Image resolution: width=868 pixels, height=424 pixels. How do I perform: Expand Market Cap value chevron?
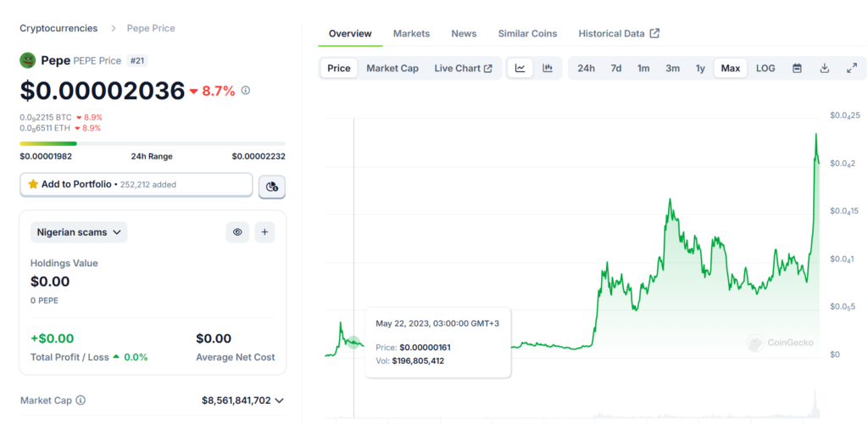click(280, 400)
